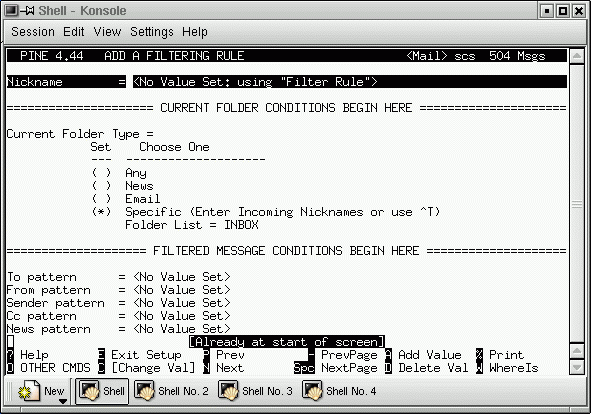Viewport: 591px width, 414px height.
Task: Click the shell icon on Shell No. 3 tab
Action: click(228, 391)
